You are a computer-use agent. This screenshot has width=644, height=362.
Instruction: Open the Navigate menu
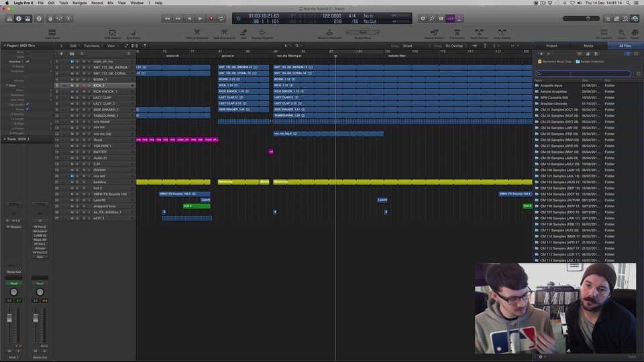click(x=80, y=3)
